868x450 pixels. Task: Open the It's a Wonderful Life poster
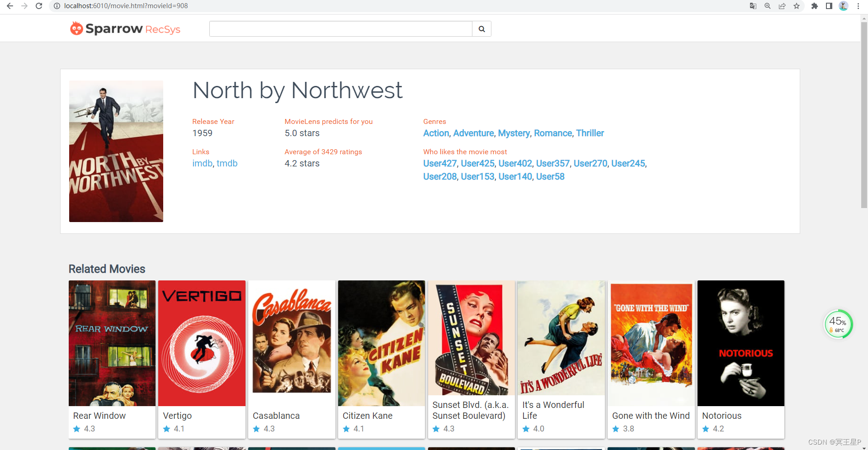[x=561, y=338]
